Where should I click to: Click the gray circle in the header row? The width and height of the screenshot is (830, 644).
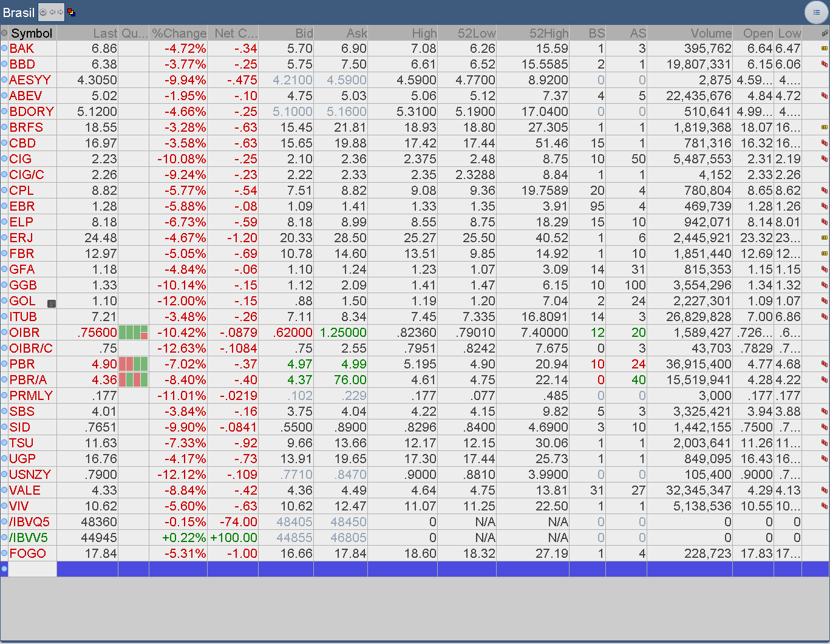coord(4,33)
